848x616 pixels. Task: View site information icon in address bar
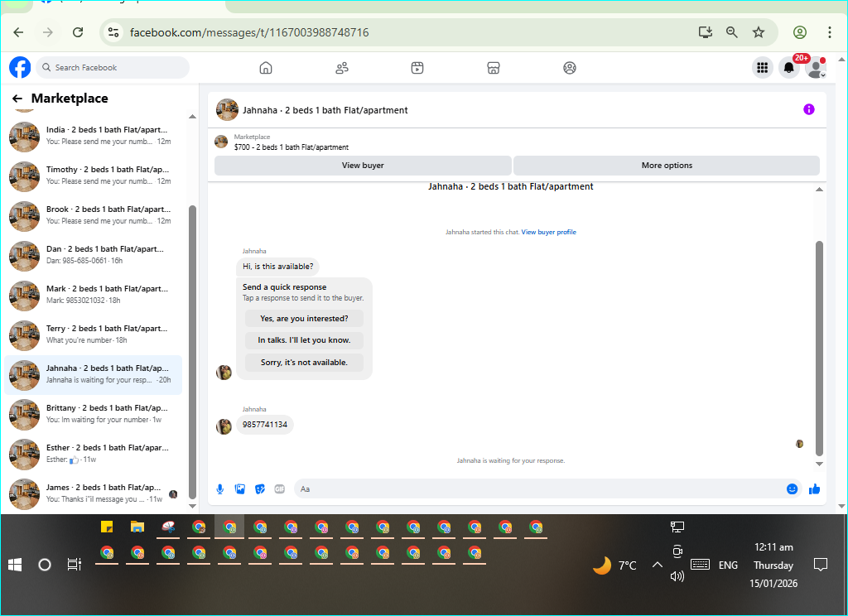113,32
